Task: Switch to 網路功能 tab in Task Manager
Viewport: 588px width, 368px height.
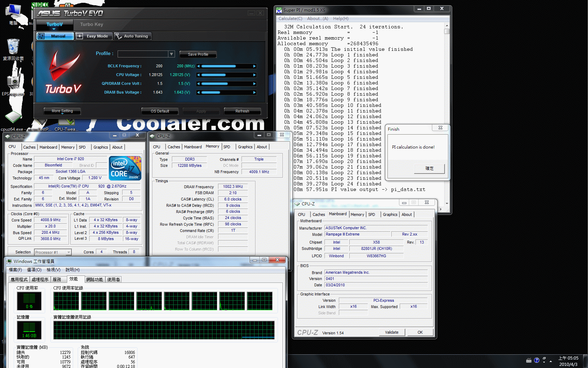Action: 94,280
